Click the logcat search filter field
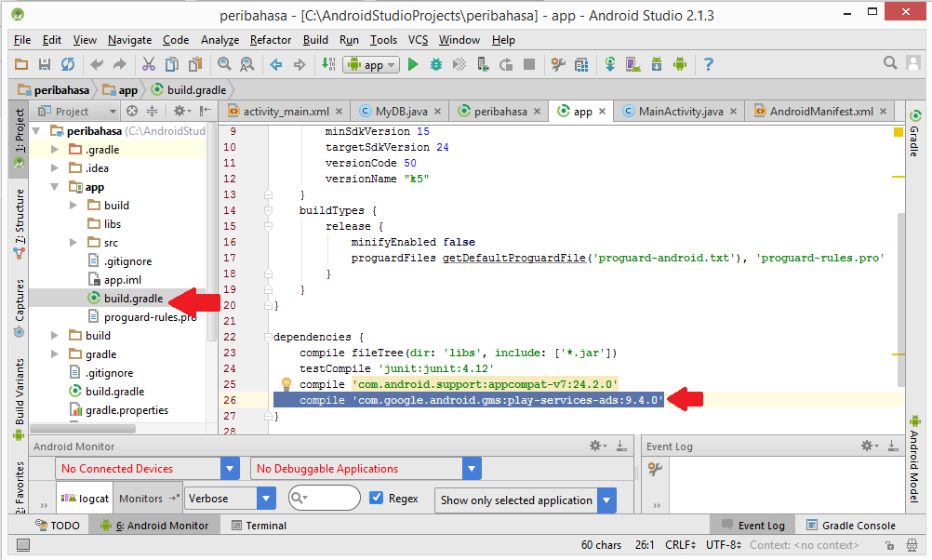932x560 pixels. tap(324, 498)
